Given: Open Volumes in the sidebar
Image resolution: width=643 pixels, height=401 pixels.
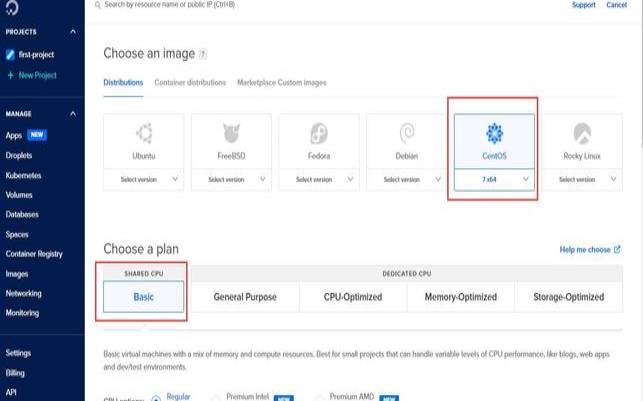Looking at the screenshot, I should (x=19, y=195).
